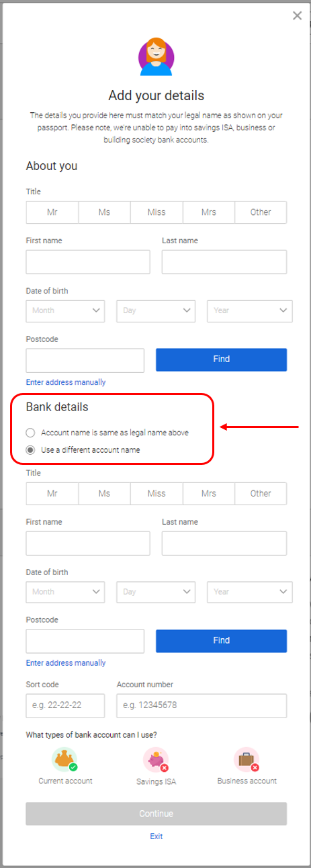Viewport: 311px width, 868px height.
Task: Click the user avatar icon at top
Action: pyautogui.click(x=156, y=58)
